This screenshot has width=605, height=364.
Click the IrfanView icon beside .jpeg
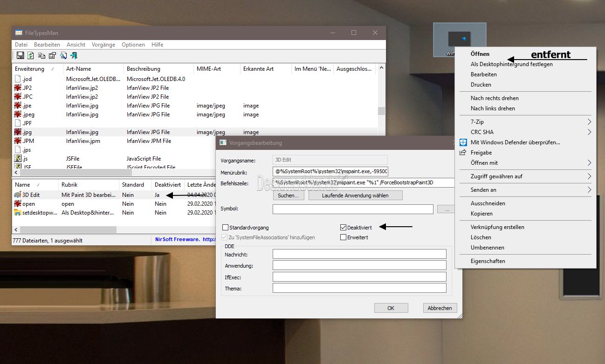pos(18,114)
